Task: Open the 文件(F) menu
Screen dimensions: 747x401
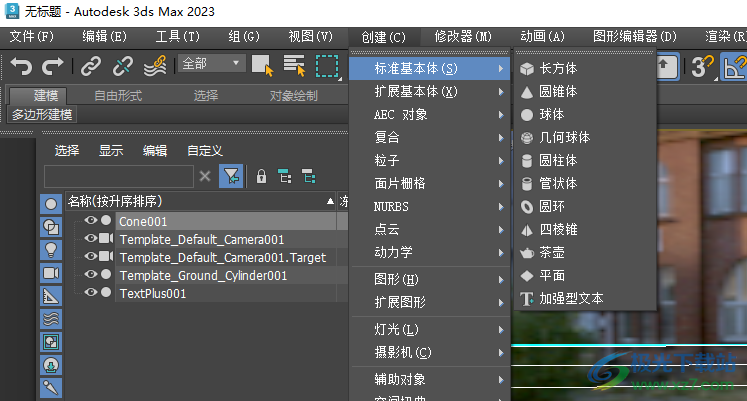Action: 32,37
